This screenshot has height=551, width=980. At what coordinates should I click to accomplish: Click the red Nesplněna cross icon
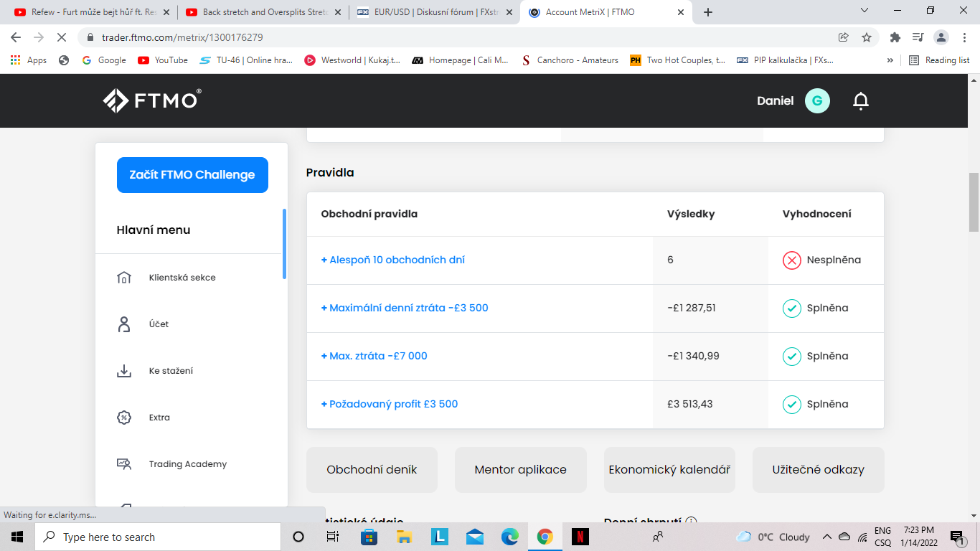pos(792,260)
